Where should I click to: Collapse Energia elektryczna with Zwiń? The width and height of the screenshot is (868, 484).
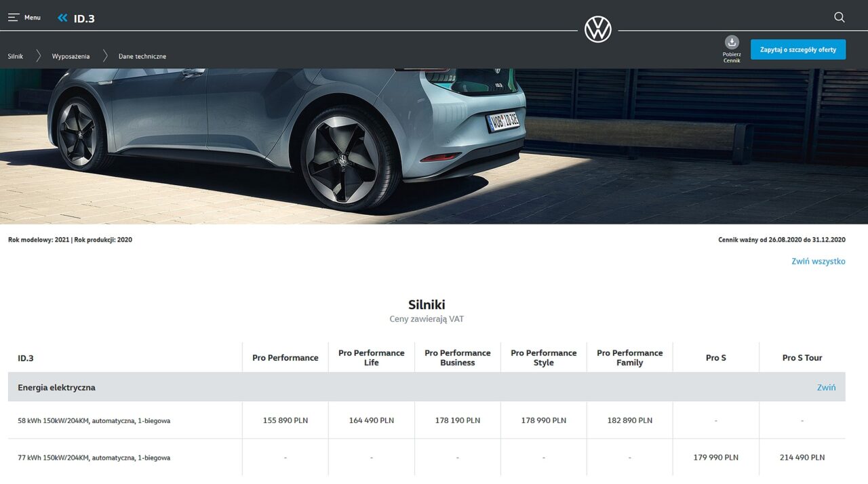[x=826, y=388]
